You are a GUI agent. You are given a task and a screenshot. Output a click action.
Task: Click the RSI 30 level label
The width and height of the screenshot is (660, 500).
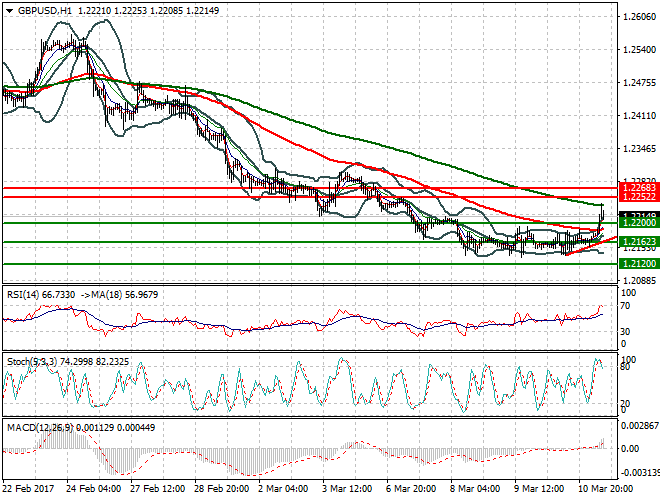[x=626, y=332]
